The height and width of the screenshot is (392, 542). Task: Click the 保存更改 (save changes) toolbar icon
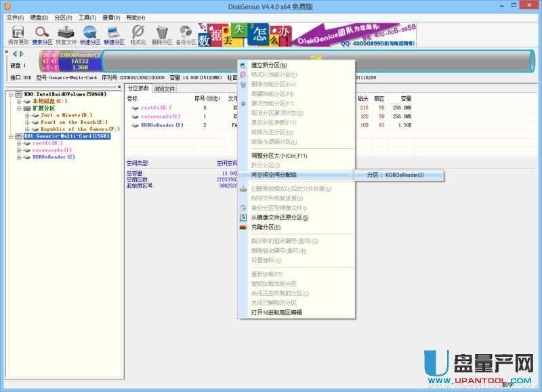click(18, 35)
